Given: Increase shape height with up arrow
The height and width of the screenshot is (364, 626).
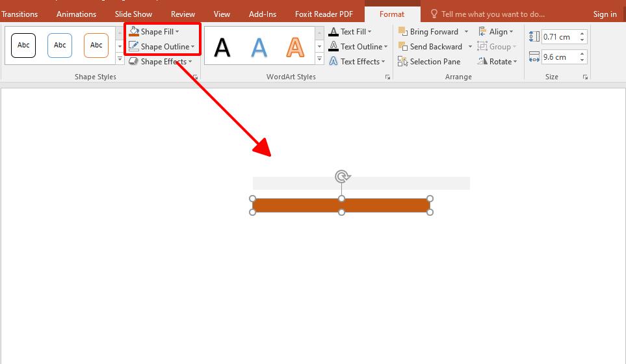Looking at the screenshot, I should point(582,34).
